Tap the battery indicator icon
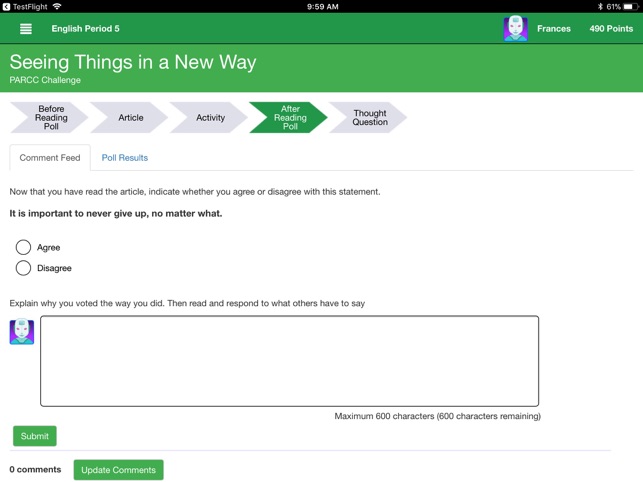The image size is (643, 482). 631,7
